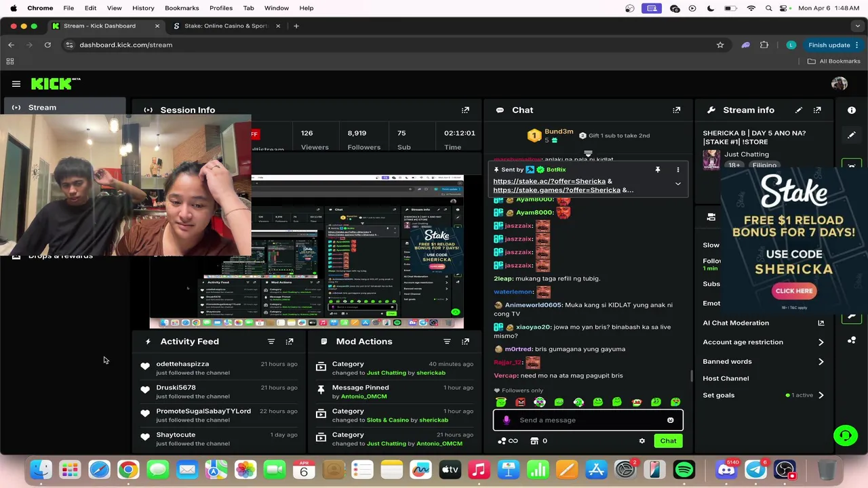The image size is (868, 488).
Task: Open pinned message three-dot menu
Action: coord(677,169)
